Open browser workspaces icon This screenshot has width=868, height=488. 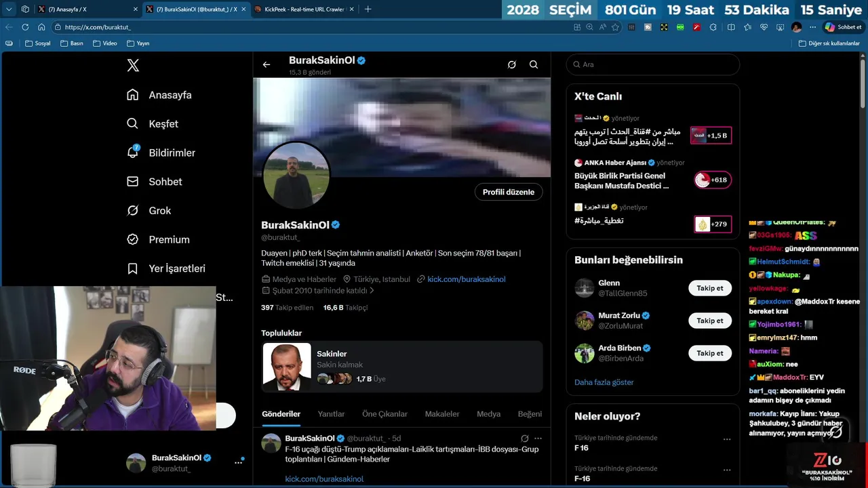coord(25,9)
